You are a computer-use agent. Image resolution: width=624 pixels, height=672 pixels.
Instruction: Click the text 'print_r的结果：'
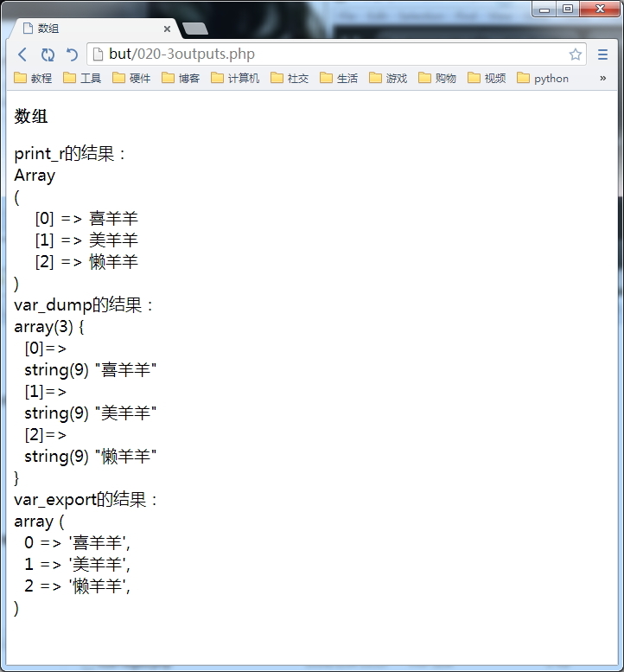coord(72,153)
